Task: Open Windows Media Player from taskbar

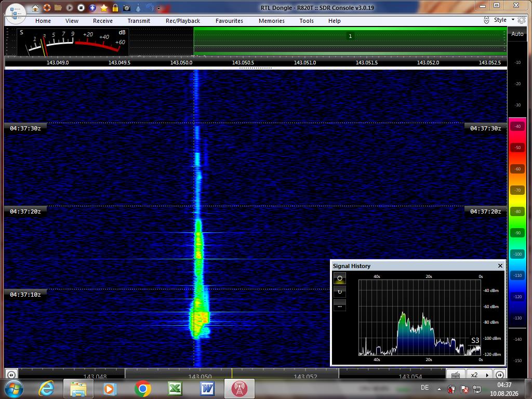Action: 110,389
